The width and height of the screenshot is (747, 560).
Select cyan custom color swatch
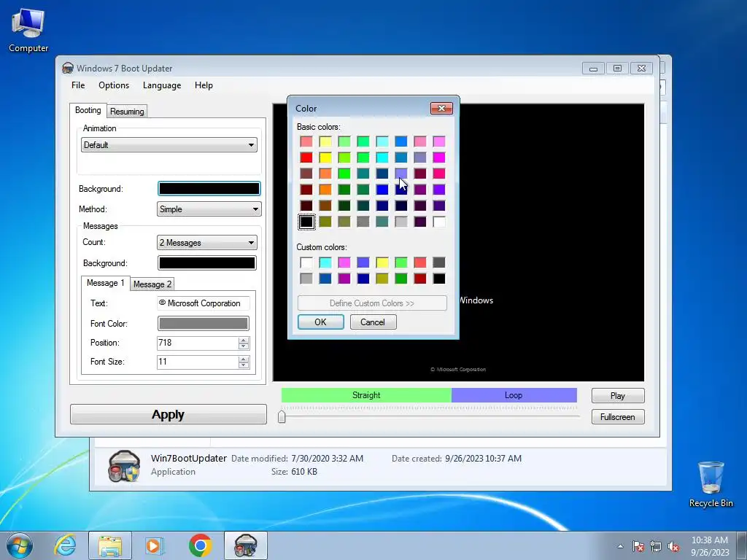click(325, 262)
